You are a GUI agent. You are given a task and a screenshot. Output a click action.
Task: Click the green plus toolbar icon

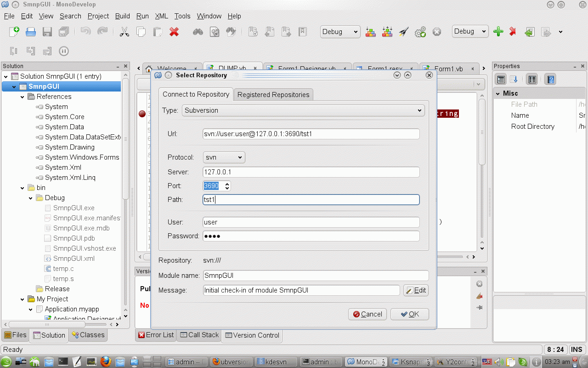pos(498,32)
